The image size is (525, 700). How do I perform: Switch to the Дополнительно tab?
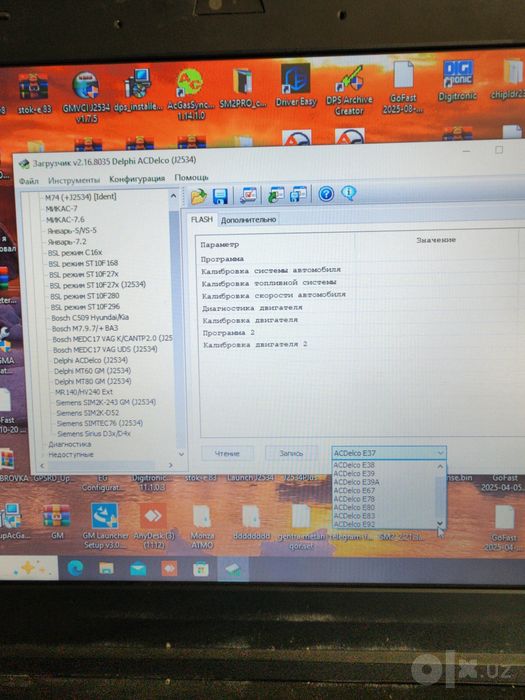click(x=248, y=220)
